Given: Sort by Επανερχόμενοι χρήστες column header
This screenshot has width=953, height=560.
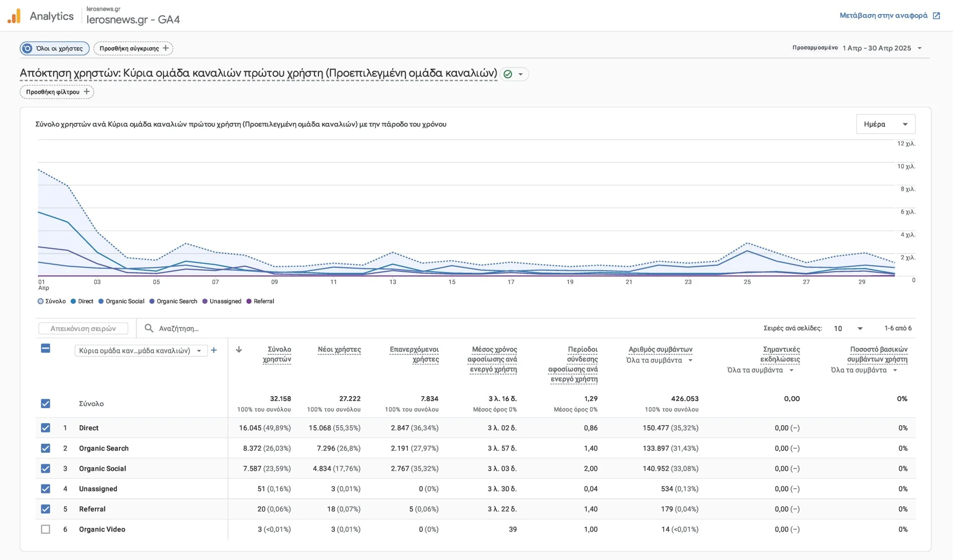Looking at the screenshot, I should click(x=414, y=354).
